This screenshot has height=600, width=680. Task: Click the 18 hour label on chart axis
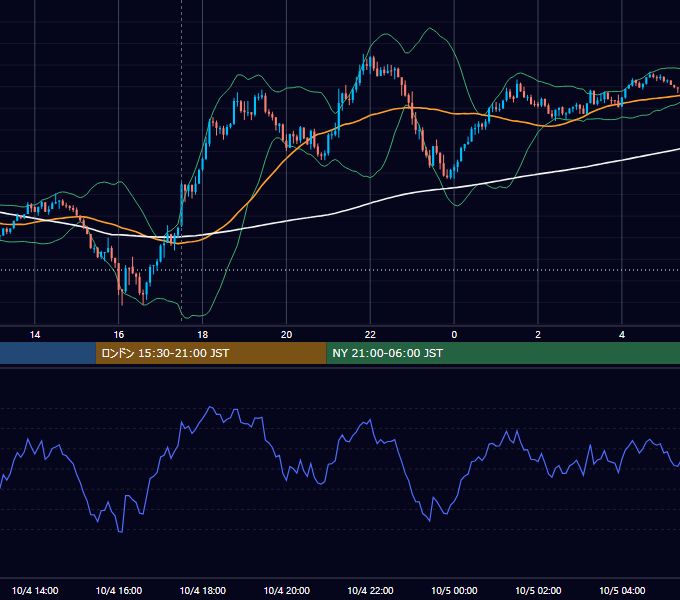tap(203, 335)
